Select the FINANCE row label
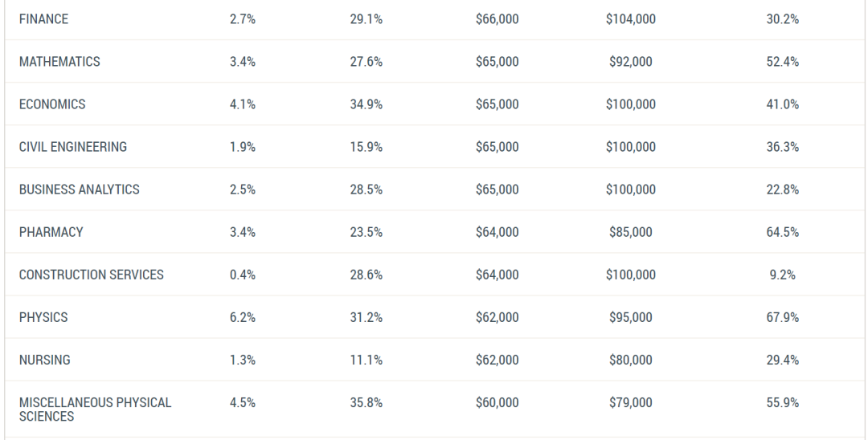868x440 pixels. [43, 19]
